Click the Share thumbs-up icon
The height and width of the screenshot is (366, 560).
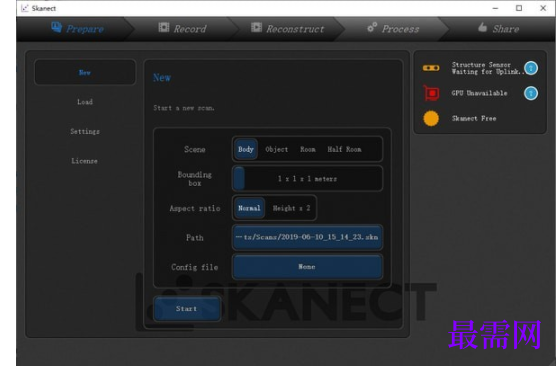(x=482, y=27)
